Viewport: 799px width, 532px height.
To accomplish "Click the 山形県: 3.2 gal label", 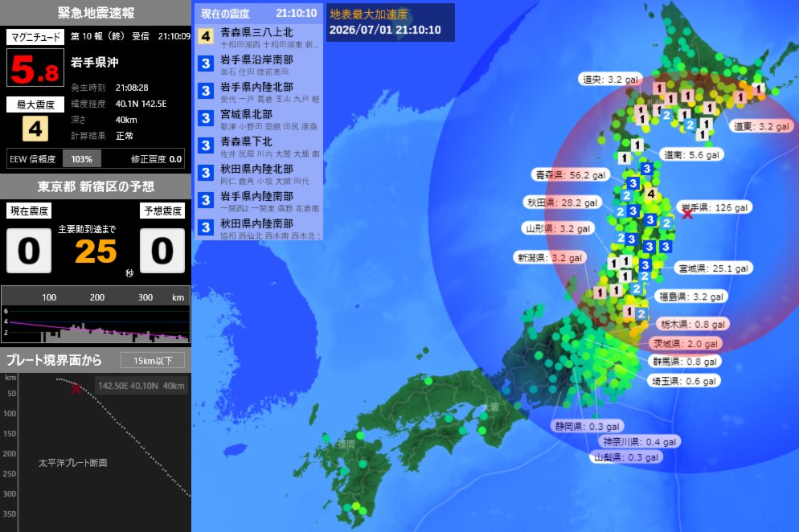I will point(558,229).
